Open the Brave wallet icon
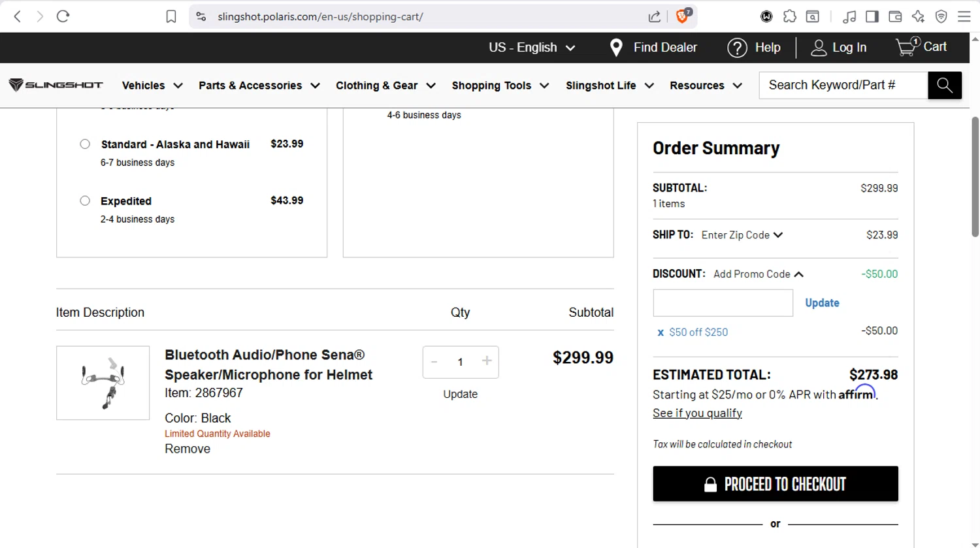 895,16
